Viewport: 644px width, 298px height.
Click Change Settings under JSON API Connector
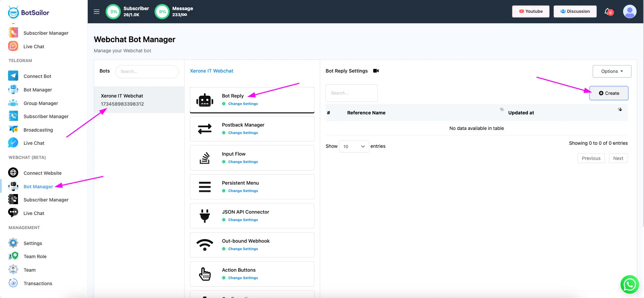(243, 220)
